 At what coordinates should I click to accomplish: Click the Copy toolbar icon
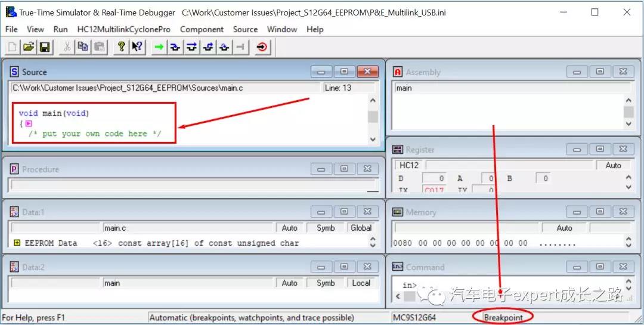(83, 47)
